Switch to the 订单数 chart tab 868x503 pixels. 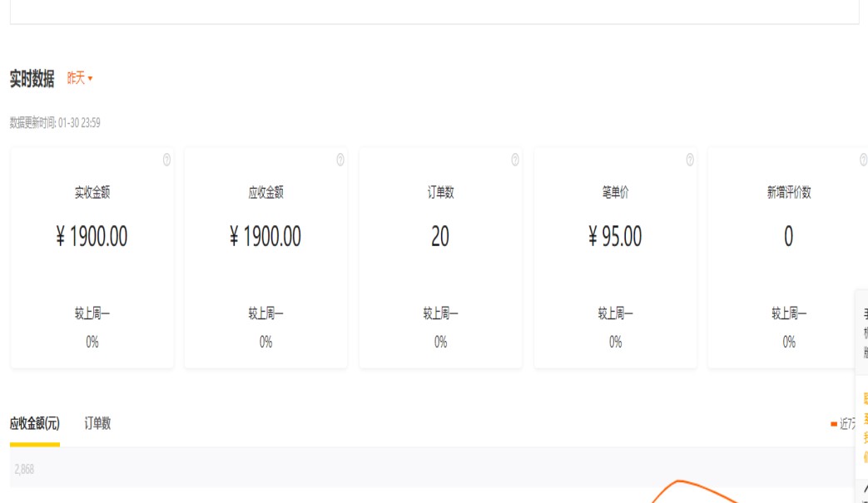(97, 423)
